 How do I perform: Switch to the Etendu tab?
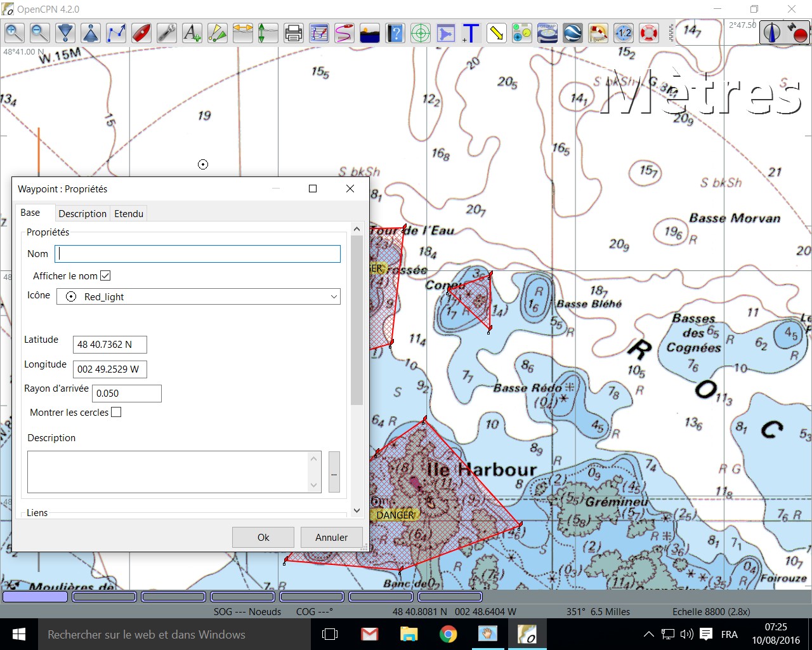pos(129,214)
